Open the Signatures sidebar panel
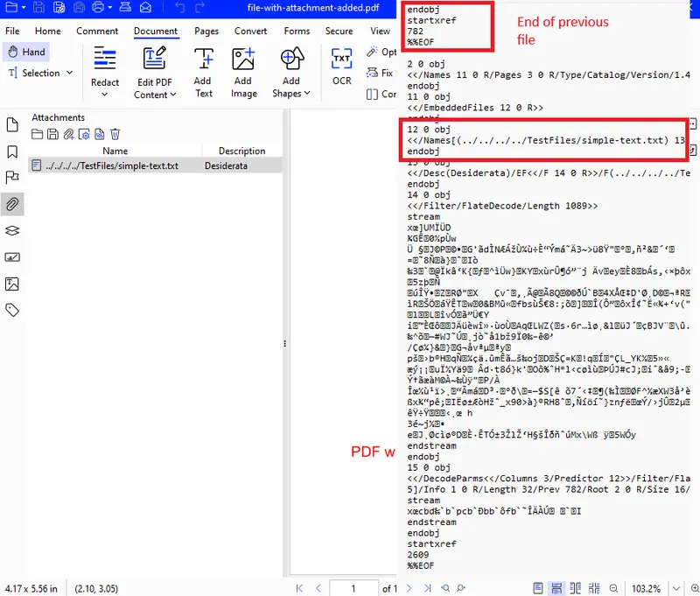Screen dimensions: 700x596 (12, 256)
